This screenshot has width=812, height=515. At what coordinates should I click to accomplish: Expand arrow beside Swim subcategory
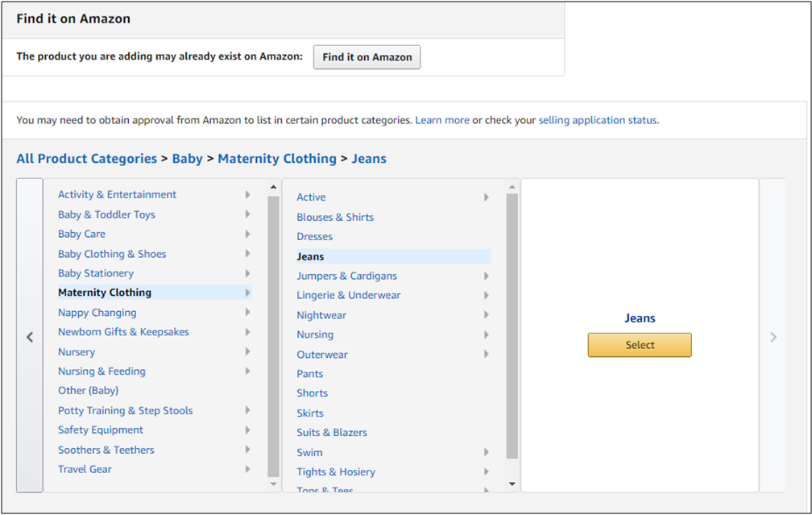click(487, 452)
